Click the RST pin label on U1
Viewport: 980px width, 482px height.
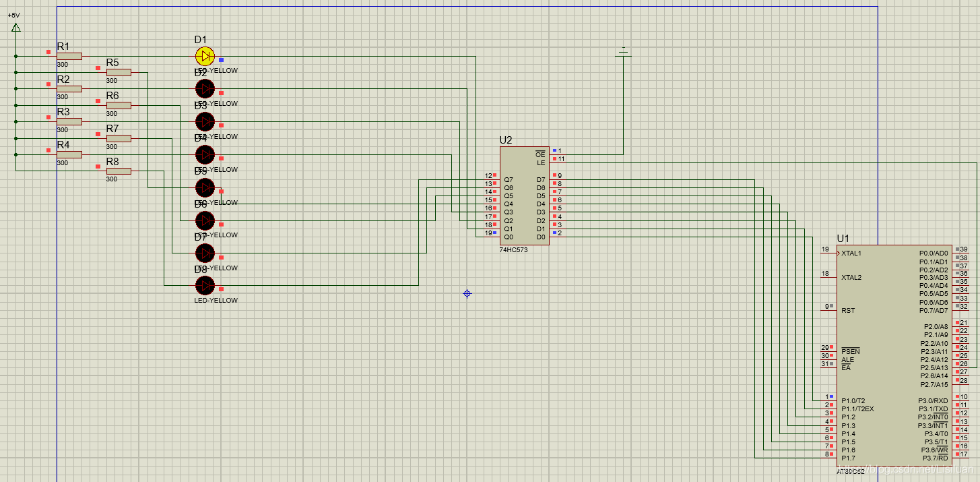848,311
